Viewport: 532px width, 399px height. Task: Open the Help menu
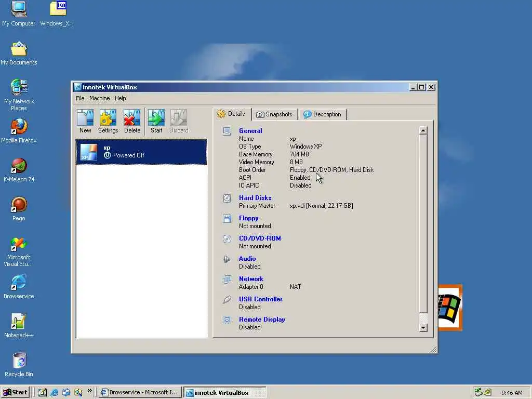tap(120, 98)
